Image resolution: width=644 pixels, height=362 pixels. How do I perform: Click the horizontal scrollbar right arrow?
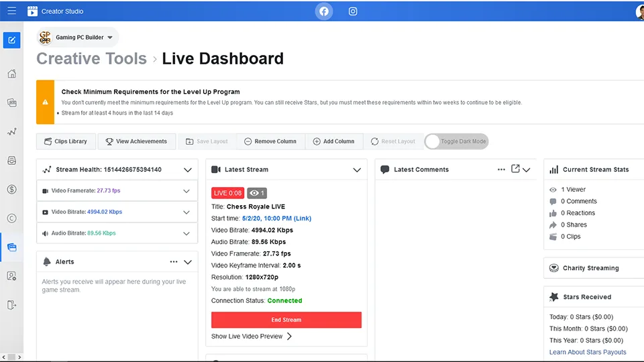[x=19, y=357]
